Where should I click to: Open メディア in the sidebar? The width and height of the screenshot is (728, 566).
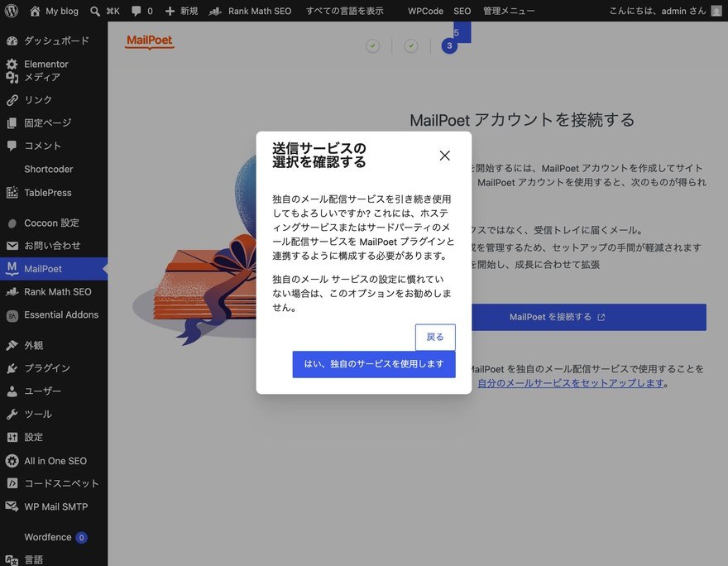point(42,77)
